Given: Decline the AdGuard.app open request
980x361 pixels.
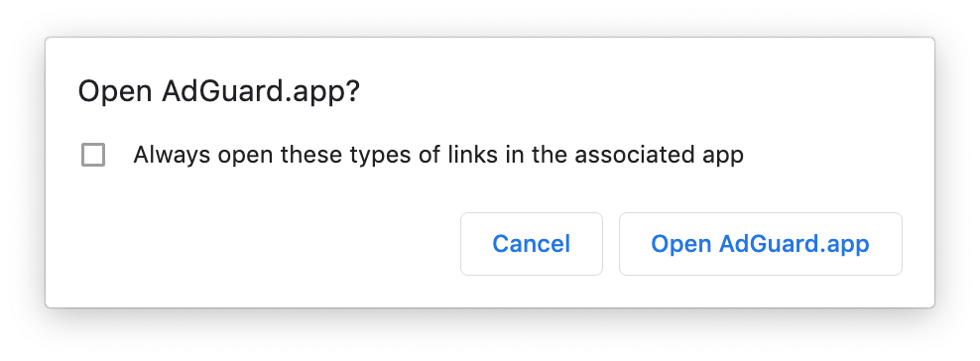Looking at the screenshot, I should [532, 244].
